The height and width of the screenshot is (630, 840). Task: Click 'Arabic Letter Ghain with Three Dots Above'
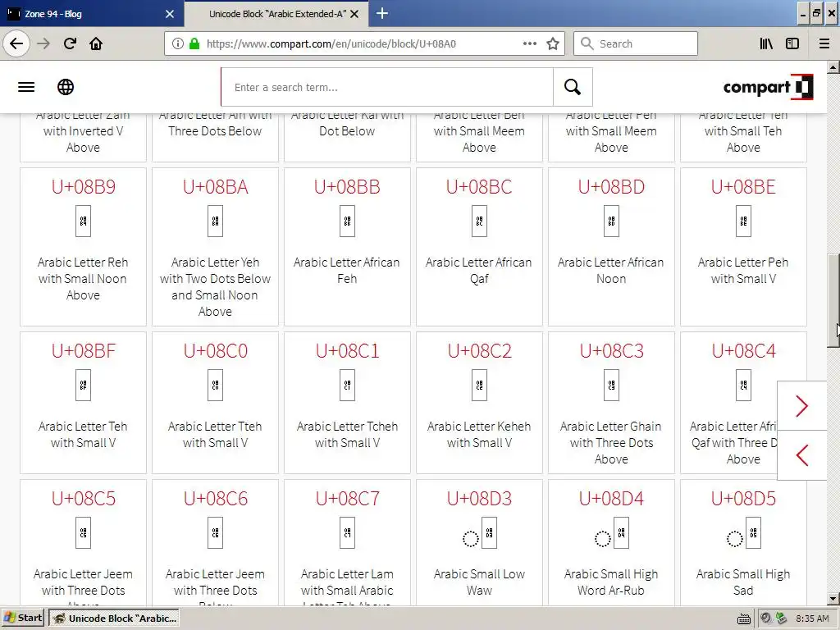pyautogui.click(x=611, y=442)
